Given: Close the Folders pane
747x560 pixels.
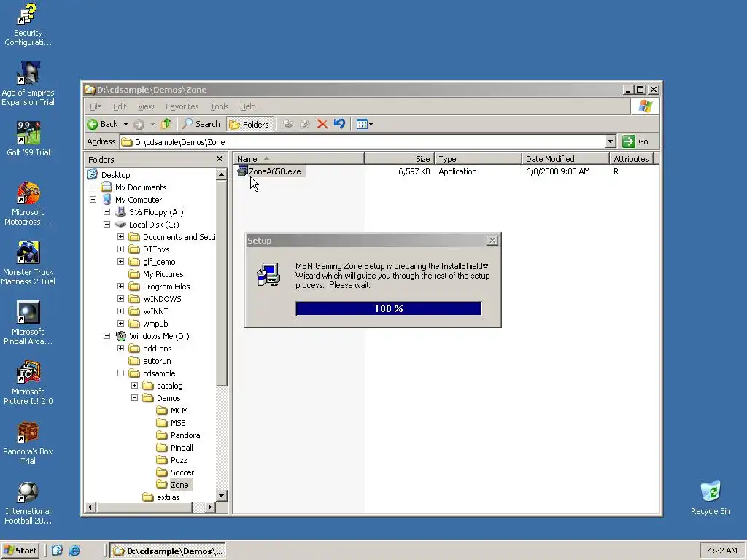Looking at the screenshot, I should tap(219, 159).
